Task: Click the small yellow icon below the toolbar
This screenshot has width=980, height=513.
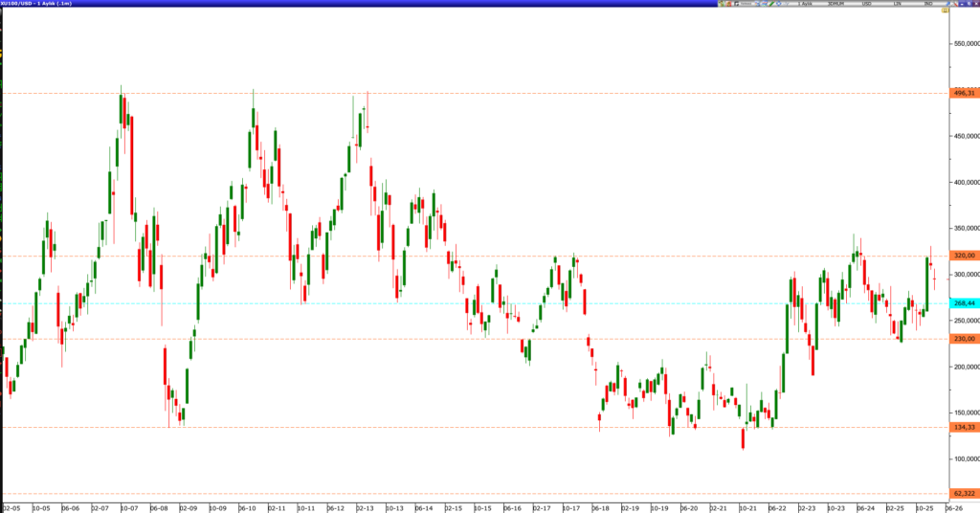Action: pos(945,11)
